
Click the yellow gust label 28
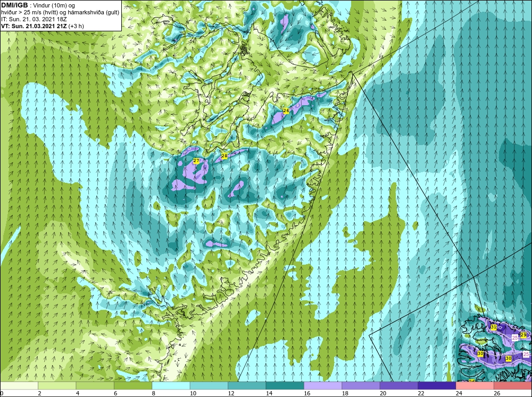tap(225, 156)
